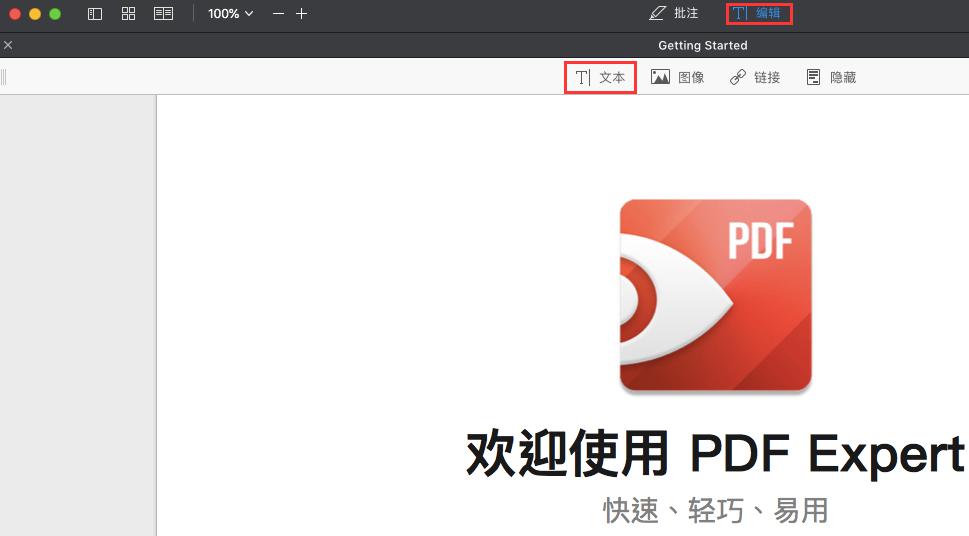Choose the 链接 link tool

pyautogui.click(x=755, y=77)
